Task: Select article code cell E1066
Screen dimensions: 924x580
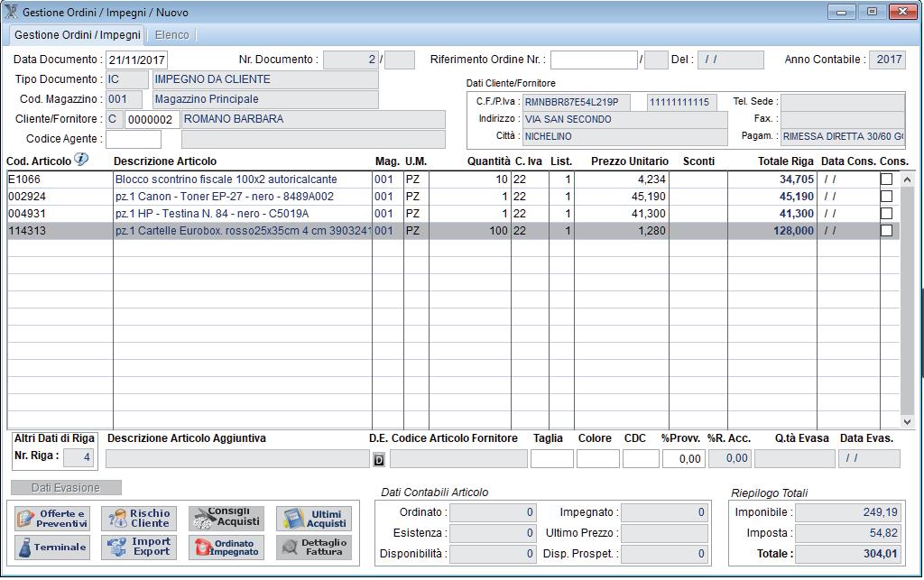Action: 60,179
